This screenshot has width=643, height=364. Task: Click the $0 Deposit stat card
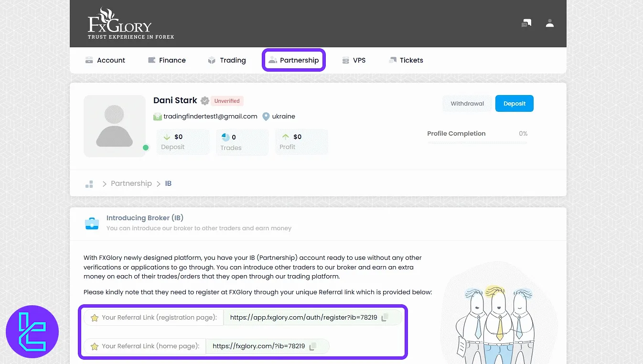(x=183, y=142)
